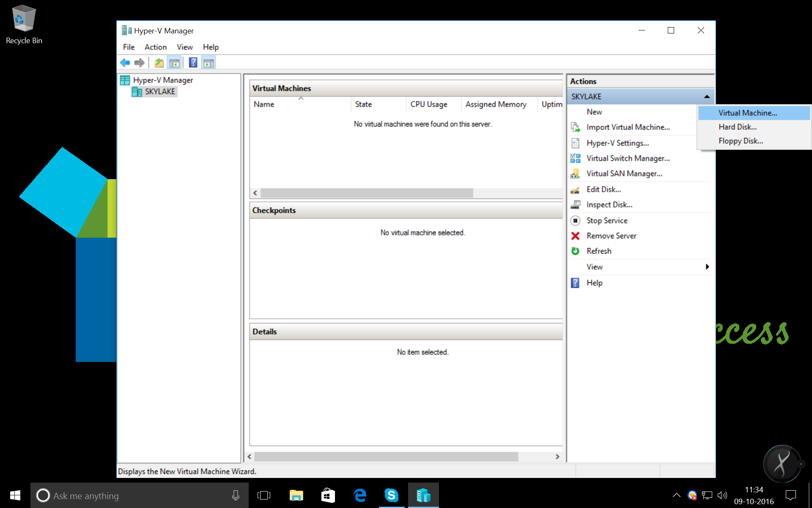Open the Action menu
The width and height of the screenshot is (812, 508).
(156, 47)
